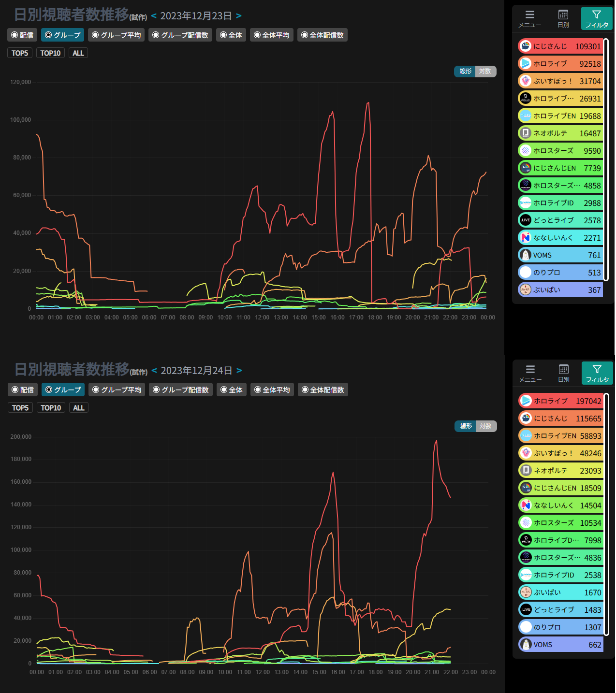Click the date text 2023年12月24日
Screen dimensions: 616x693
tap(197, 370)
